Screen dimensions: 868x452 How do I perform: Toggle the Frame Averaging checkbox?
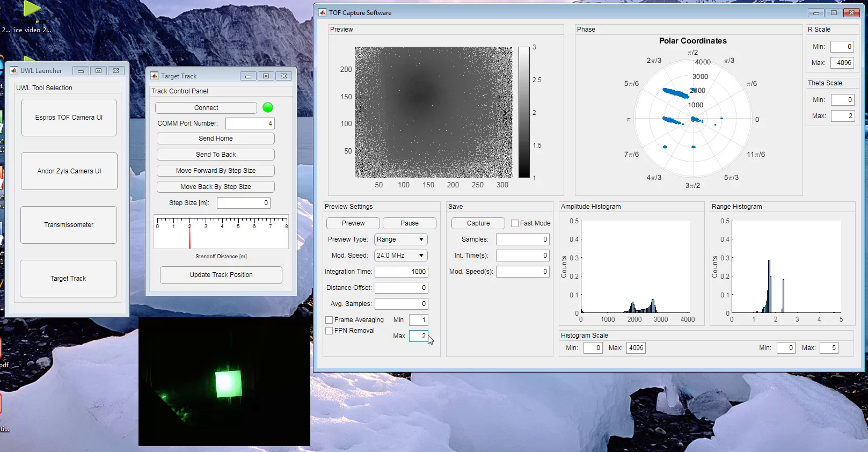click(x=329, y=320)
